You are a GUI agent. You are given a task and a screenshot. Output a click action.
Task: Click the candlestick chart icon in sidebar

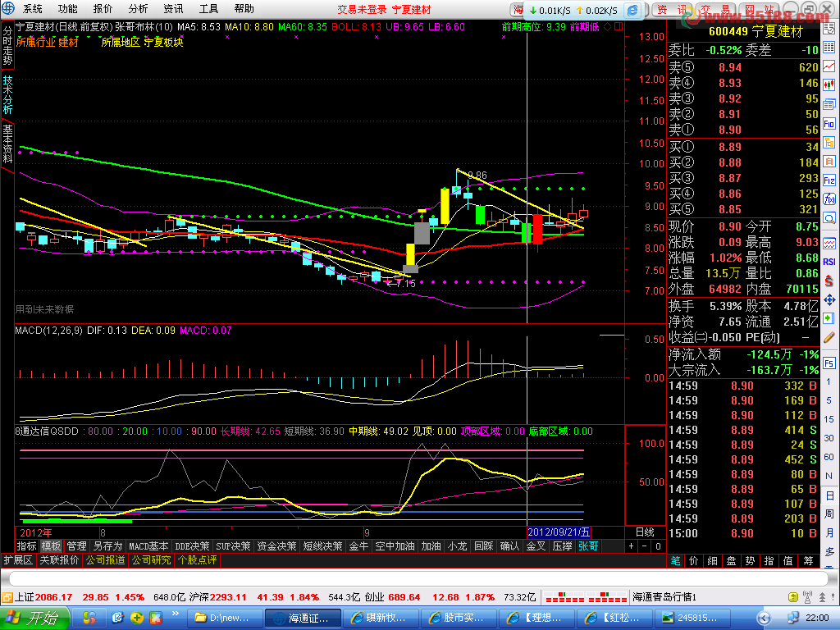coord(829,84)
